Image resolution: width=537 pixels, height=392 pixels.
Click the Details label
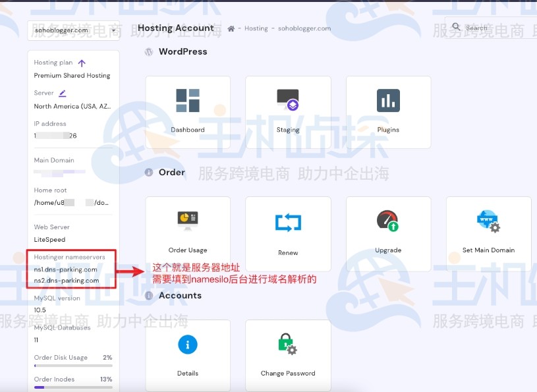[188, 374]
